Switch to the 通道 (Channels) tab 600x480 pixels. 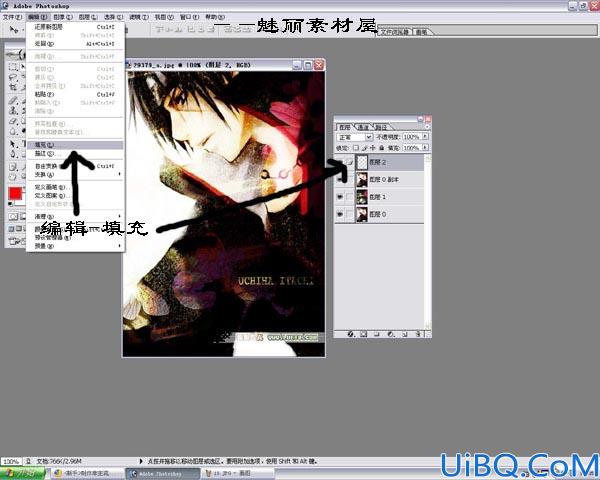pyautogui.click(x=363, y=127)
